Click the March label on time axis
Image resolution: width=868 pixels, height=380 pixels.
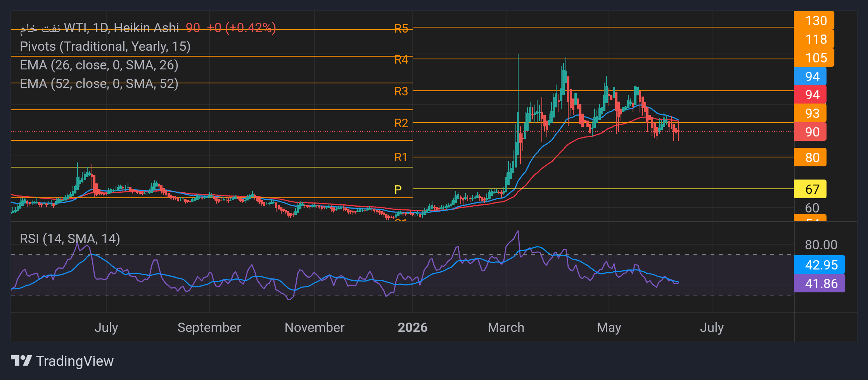(x=506, y=328)
